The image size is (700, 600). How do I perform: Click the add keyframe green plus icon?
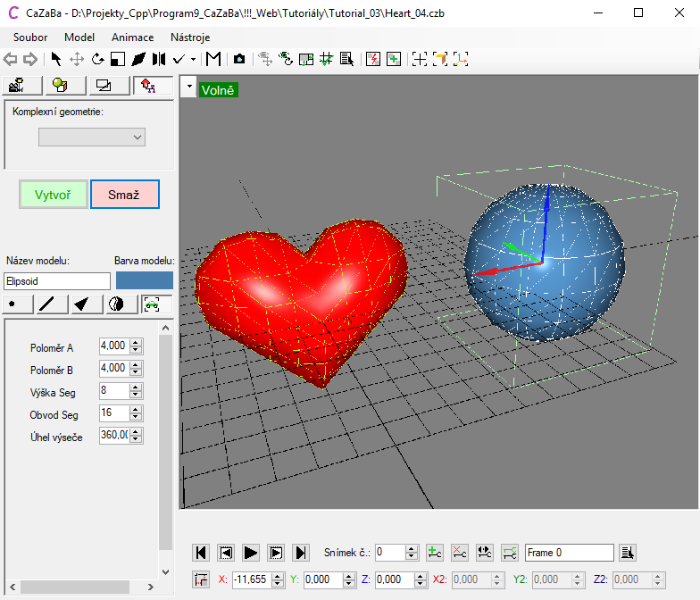434,553
